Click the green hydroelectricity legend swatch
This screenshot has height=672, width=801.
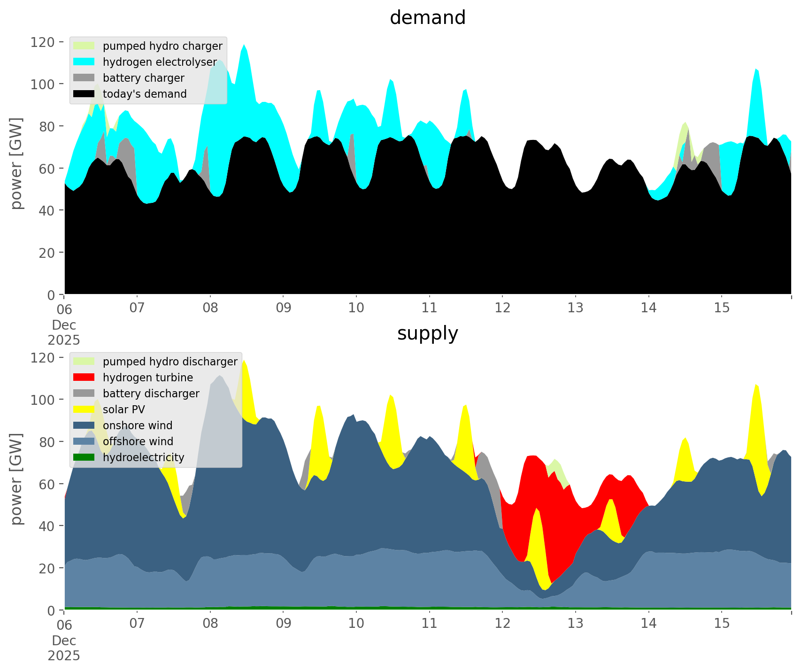[x=84, y=457]
